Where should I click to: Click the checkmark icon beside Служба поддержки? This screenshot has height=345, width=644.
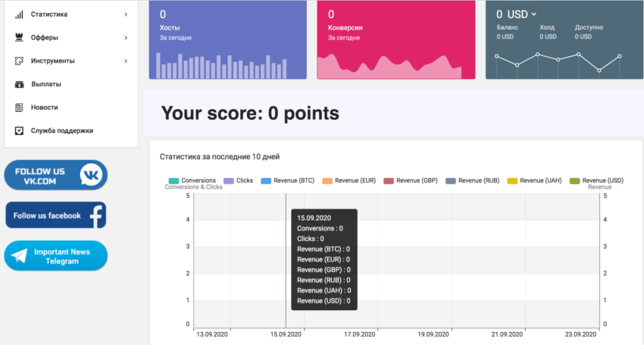tap(19, 130)
